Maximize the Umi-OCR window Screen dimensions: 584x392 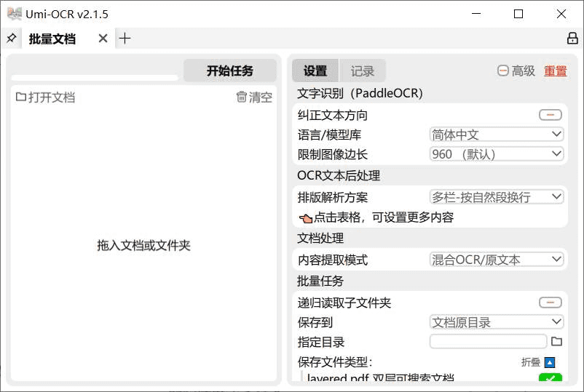point(518,14)
